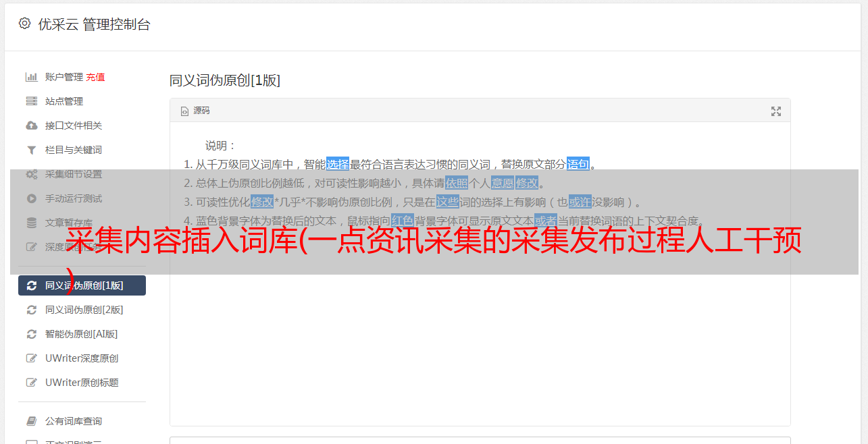Open 智能伪原创[AI版] menu item
Image resolution: width=868 pixels, height=444 pixels.
82,334
